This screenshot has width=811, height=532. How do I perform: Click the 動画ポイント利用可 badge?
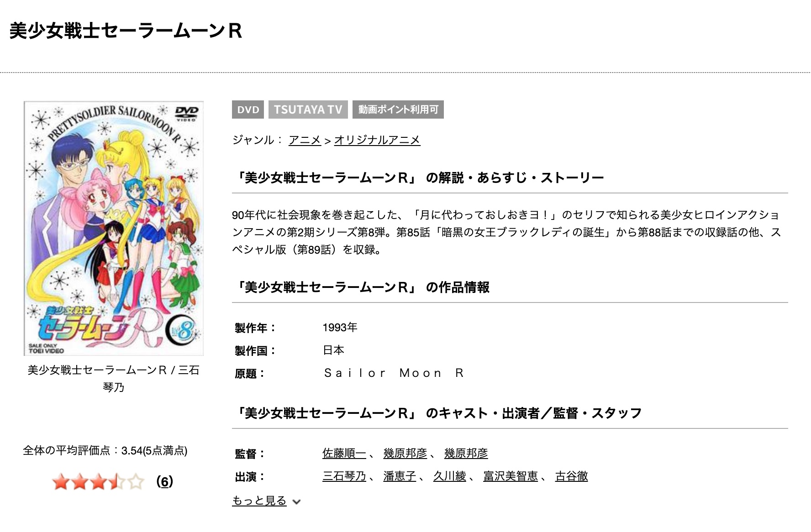(398, 110)
